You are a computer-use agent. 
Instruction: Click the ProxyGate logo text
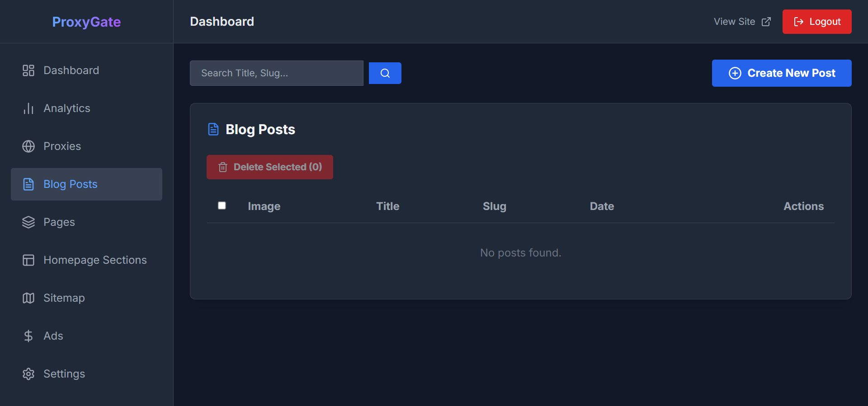(86, 22)
